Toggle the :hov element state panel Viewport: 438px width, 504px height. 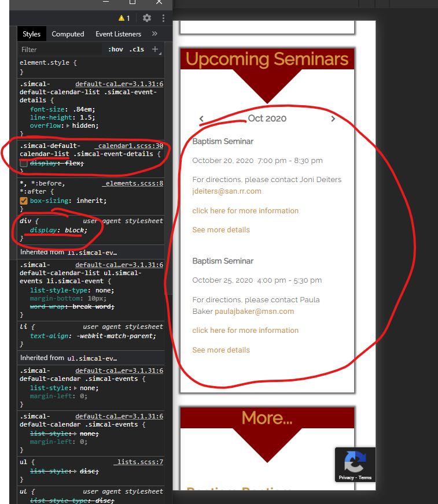coord(115,50)
